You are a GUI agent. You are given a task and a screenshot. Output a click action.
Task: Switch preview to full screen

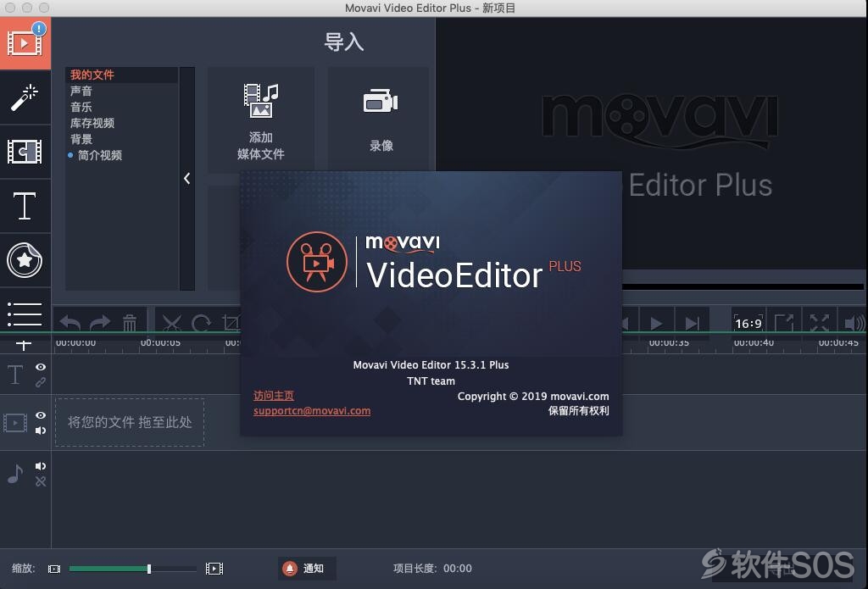820,323
